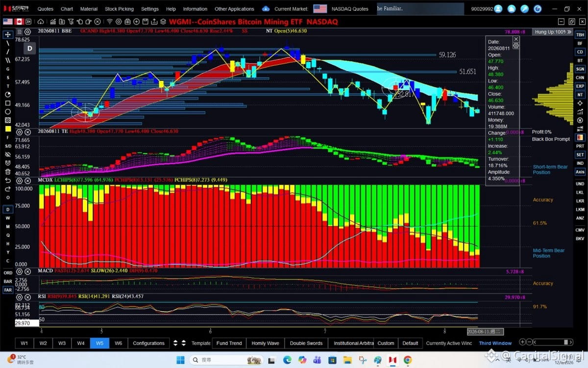
Task: Toggle the D daily period button
Action: (8, 210)
